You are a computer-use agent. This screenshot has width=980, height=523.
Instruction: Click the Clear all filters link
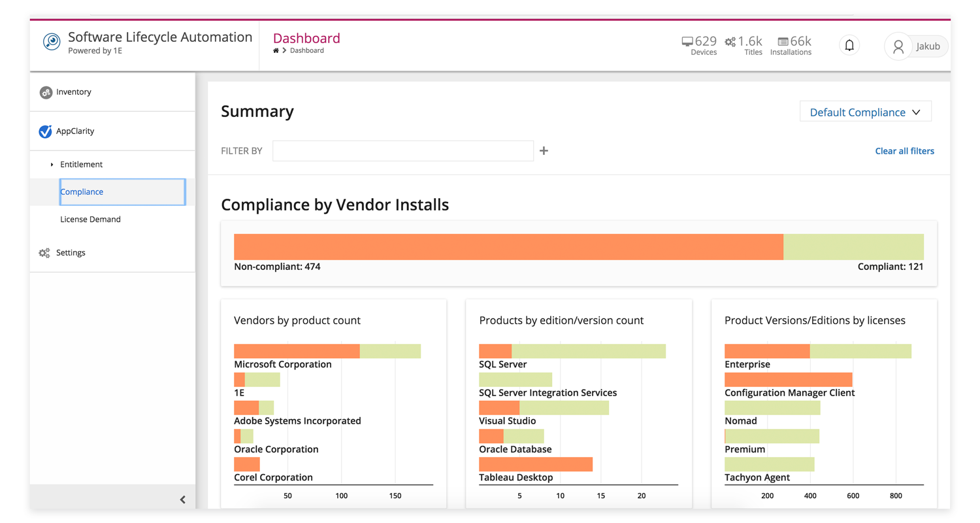point(905,151)
